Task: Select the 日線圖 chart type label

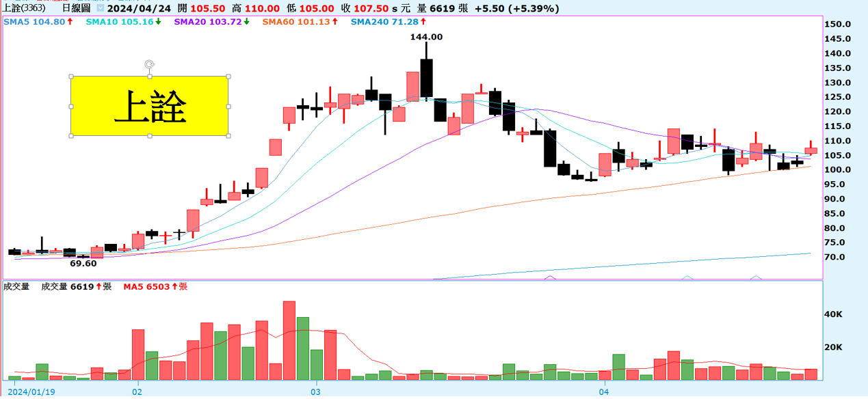Action: [x=75, y=9]
